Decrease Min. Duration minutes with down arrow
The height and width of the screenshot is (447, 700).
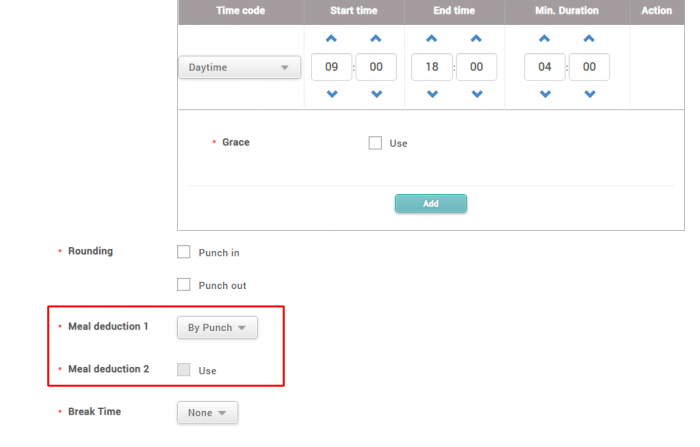pyautogui.click(x=589, y=94)
